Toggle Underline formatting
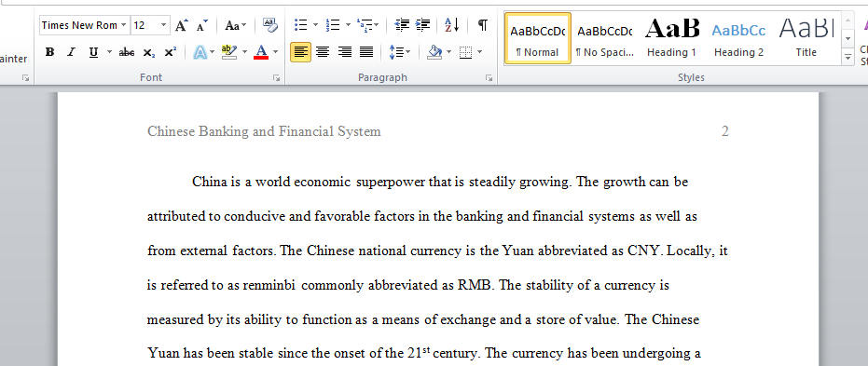Viewport: 868px width, 366px height. pyautogui.click(x=93, y=52)
